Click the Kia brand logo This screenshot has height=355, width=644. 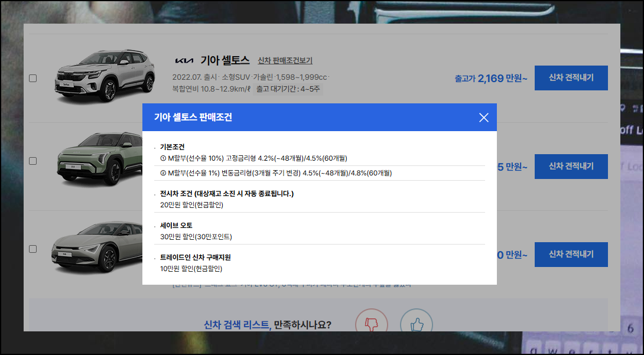tap(184, 61)
